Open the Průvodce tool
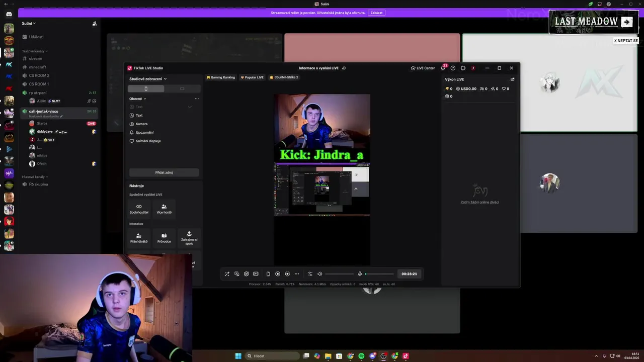This screenshot has width=644, height=362. click(x=164, y=238)
